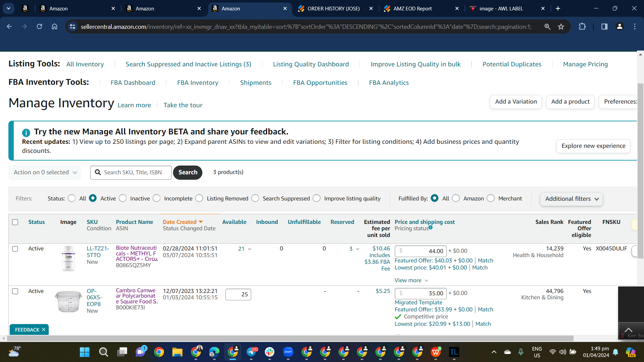Viewport: 644px width, 362px height.
Task: Click the Add a Variation button
Action: [516, 102]
